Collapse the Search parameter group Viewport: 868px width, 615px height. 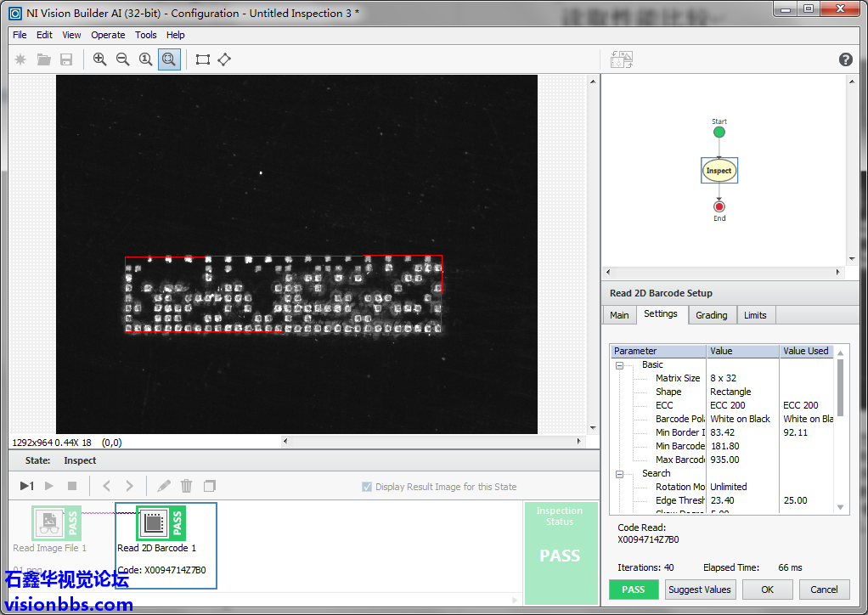pos(619,474)
